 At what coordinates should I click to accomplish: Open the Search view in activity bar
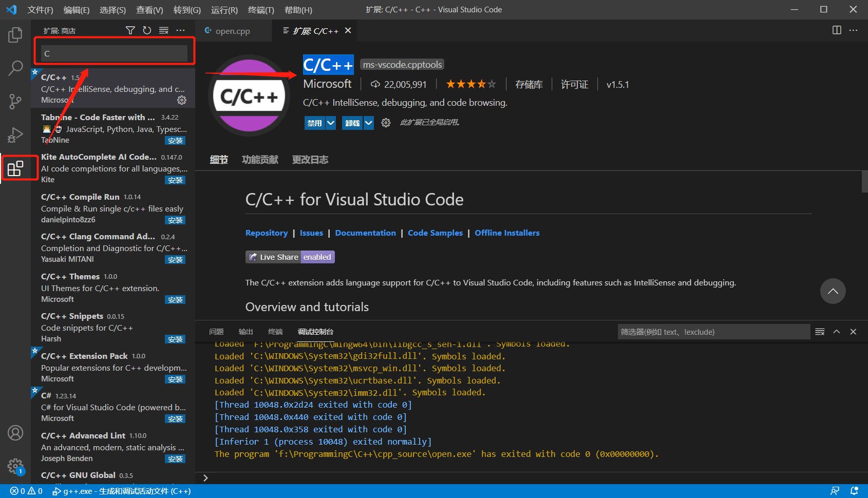tap(15, 68)
